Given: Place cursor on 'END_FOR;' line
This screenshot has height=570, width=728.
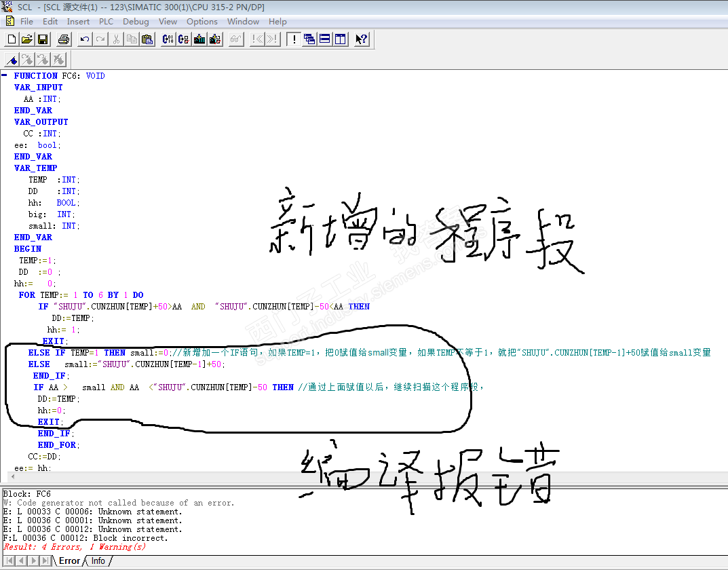Looking at the screenshot, I should tap(58, 445).
